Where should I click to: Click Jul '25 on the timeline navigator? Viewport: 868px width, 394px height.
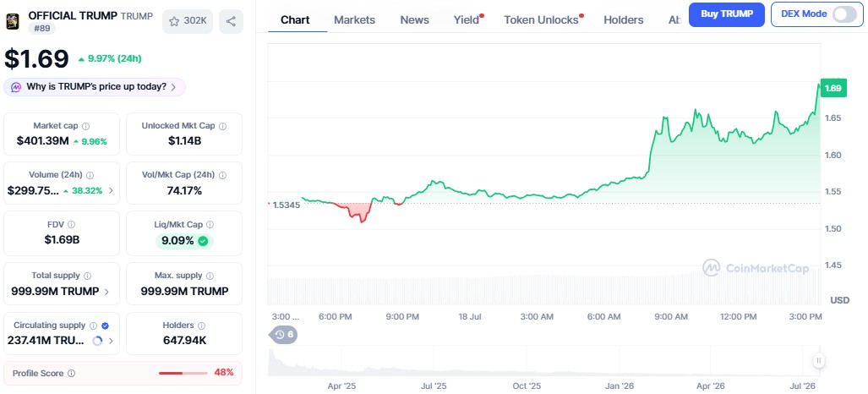[434, 386]
